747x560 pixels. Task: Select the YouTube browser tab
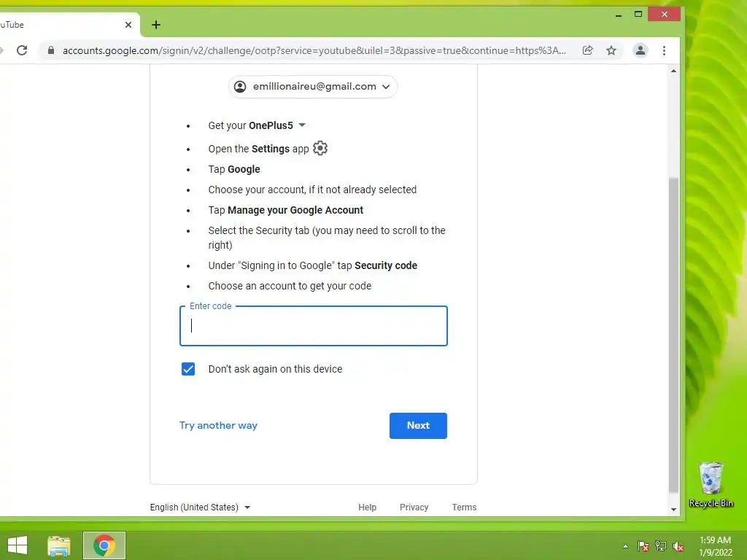pos(66,25)
